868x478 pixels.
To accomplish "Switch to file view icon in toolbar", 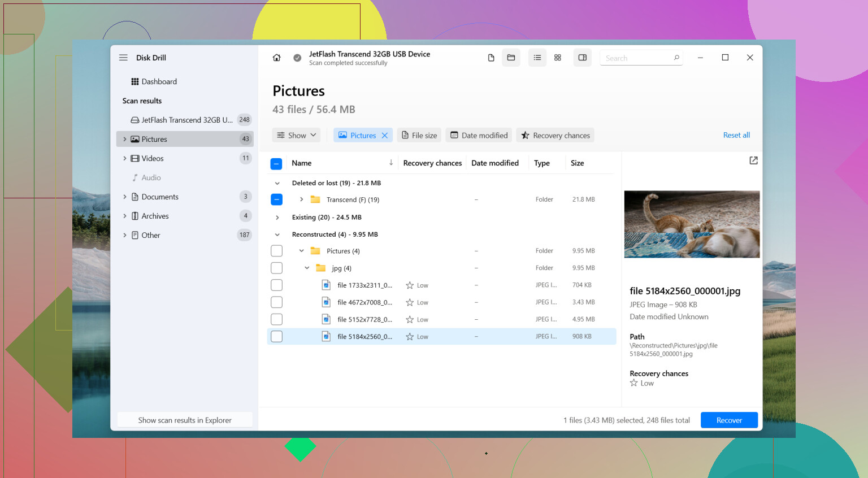I will 491,58.
